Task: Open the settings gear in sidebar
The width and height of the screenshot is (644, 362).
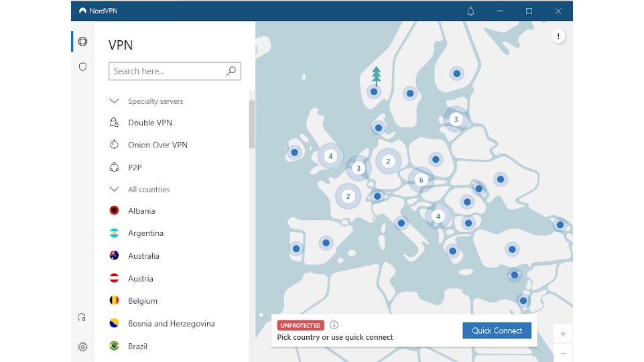Action: click(x=82, y=347)
